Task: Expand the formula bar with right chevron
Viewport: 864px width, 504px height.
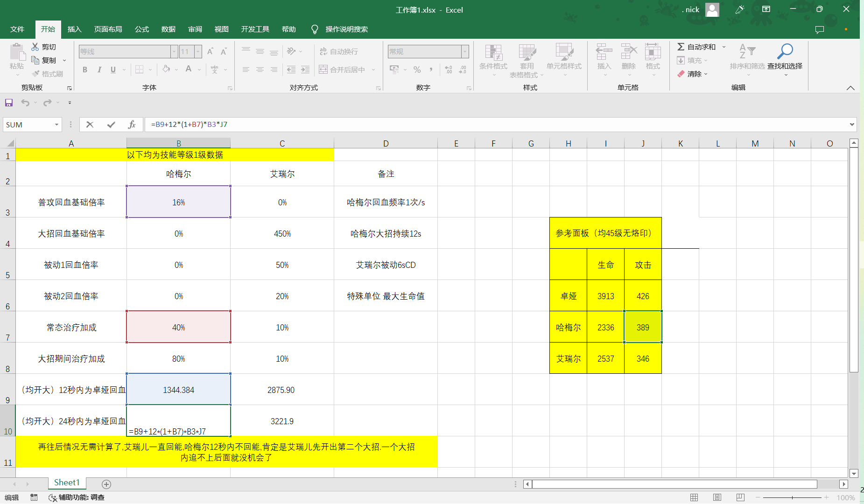Action: pos(852,125)
